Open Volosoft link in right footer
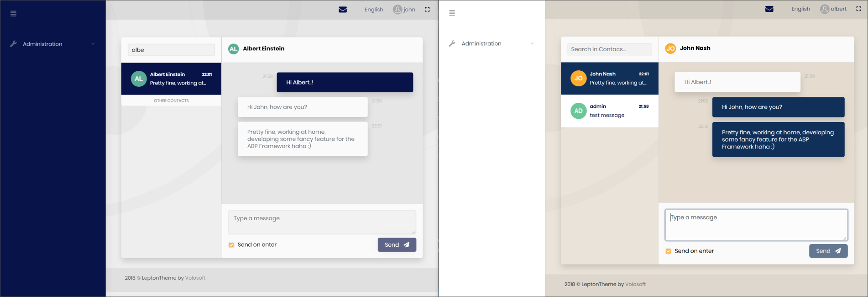 635,284
